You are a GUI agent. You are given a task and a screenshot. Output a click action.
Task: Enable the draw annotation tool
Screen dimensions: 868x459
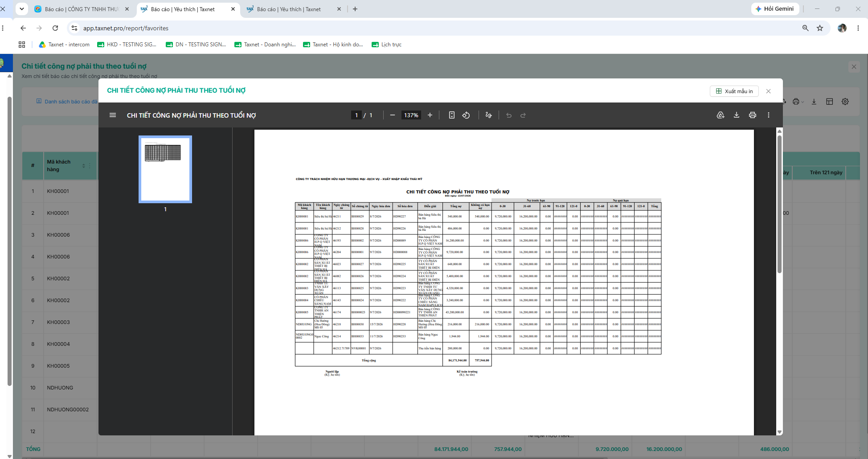[x=488, y=115]
